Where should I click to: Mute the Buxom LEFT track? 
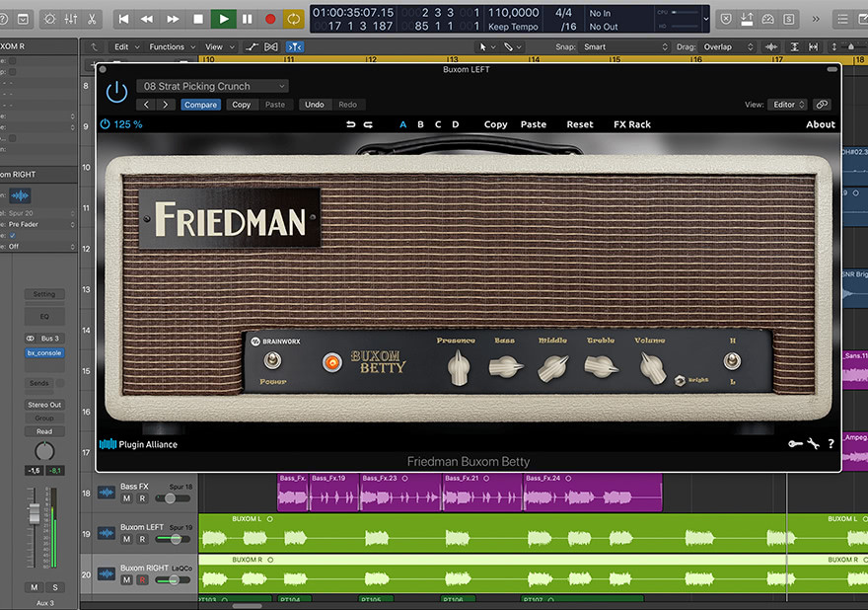click(x=126, y=539)
